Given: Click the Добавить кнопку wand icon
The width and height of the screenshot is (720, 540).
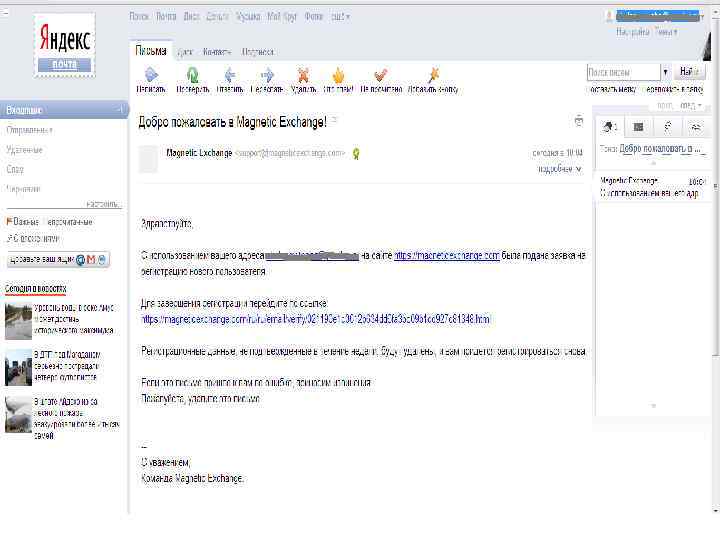Looking at the screenshot, I should tap(433, 74).
